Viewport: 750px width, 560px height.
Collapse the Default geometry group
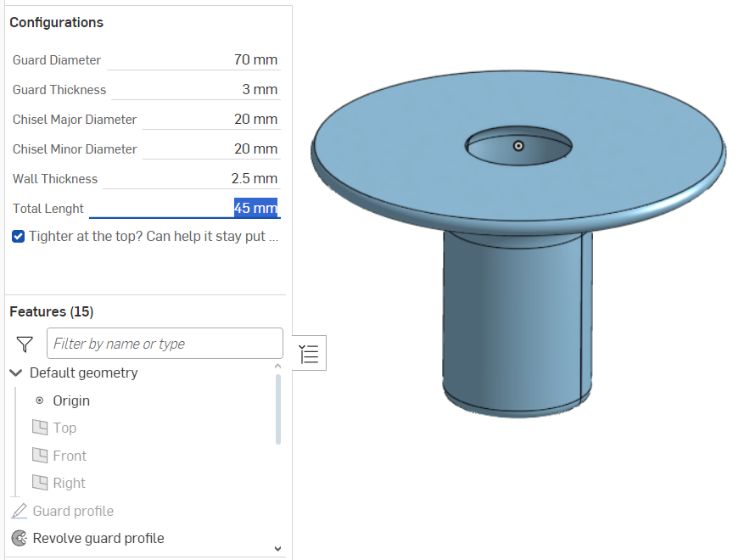(x=16, y=372)
